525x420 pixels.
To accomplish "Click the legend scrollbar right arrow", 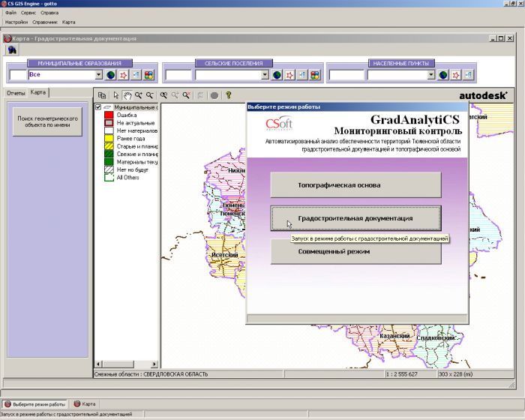I will [x=154, y=364].
